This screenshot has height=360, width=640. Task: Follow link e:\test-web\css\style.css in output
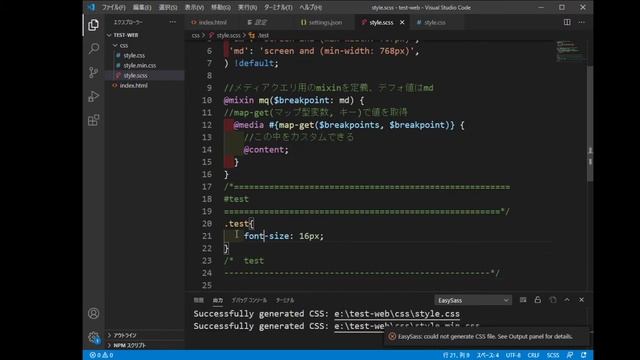(x=397, y=314)
